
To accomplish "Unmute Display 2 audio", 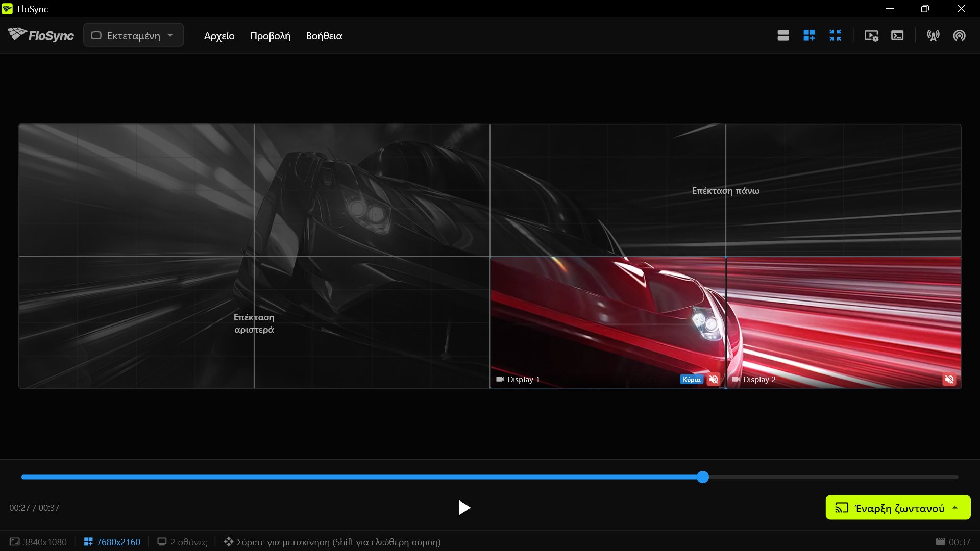I will tap(949, 379).
